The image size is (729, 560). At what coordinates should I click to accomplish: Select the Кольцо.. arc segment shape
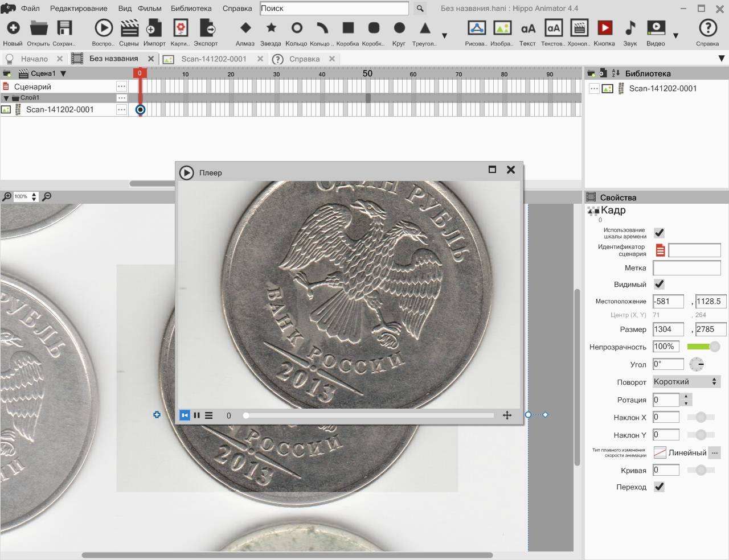point(322,28)
